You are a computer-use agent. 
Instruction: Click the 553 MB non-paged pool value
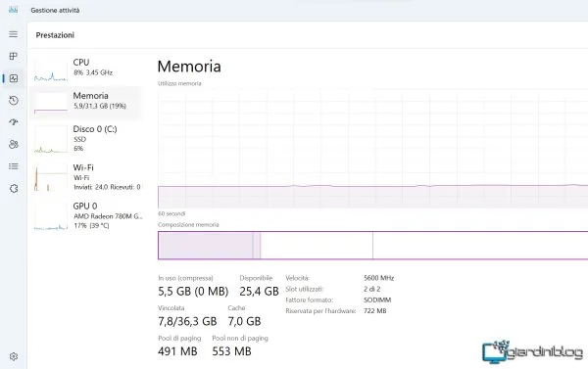[231, 351]
